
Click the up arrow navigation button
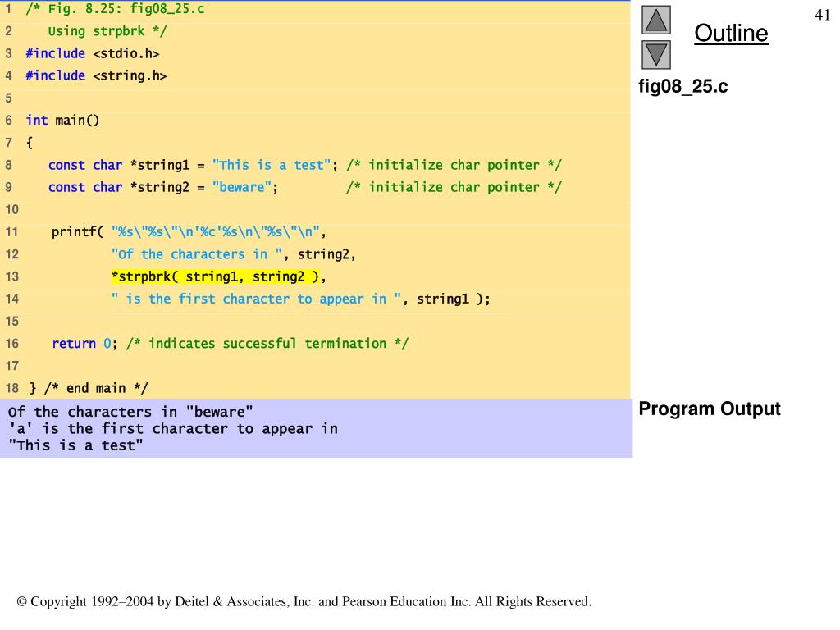[655, 20]
